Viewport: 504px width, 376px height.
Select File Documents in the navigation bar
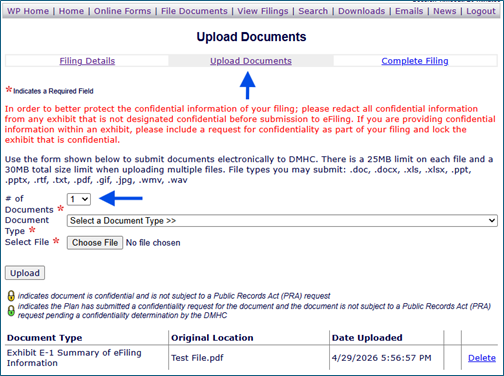click(x=194, y=11)
